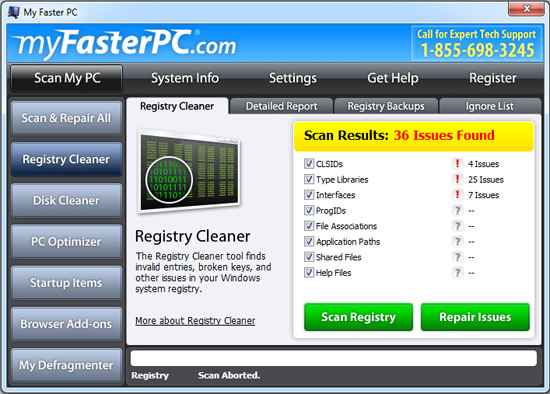The height and width of the screenshot is (394, 550).
Task: Open Startup Items from the sidebar
Action: click(66, 283)
